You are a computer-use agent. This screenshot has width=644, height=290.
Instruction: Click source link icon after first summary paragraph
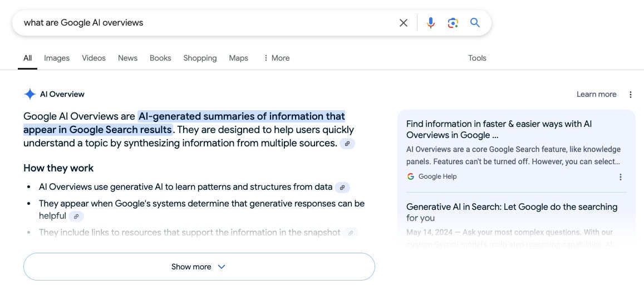coord(347,144)
